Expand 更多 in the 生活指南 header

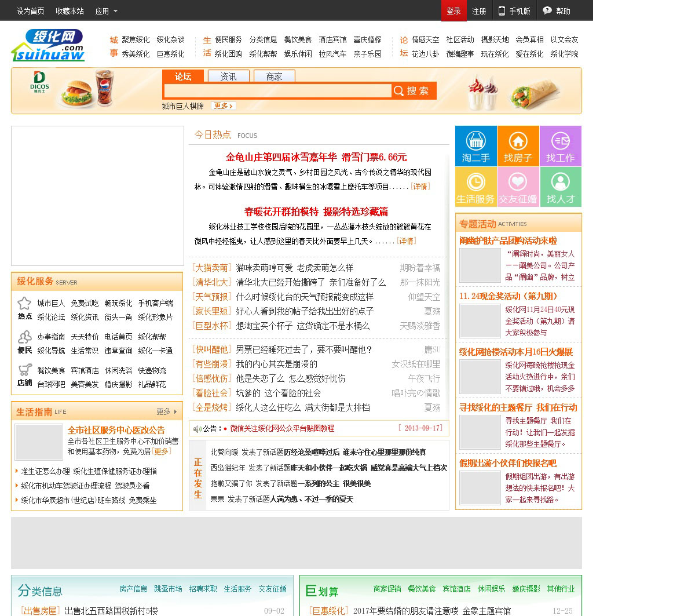pyautogui.click(x=167, y=411)
